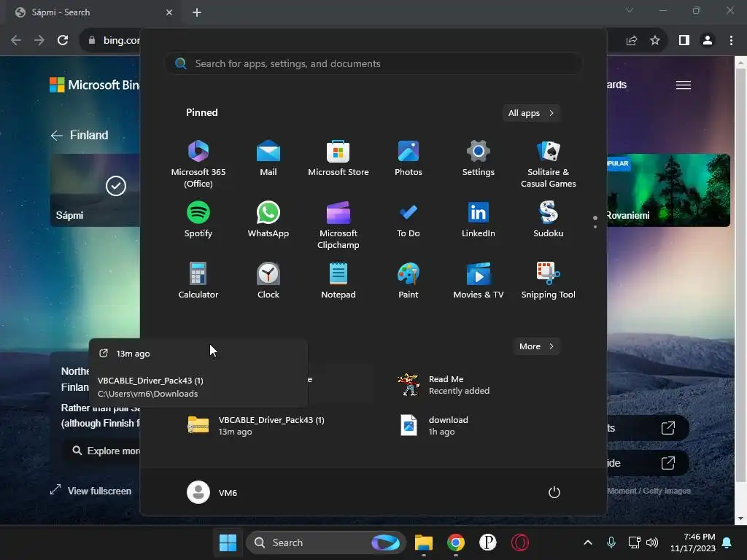Image resolution: width=747 pixels, height=560 pixels.
Task: Open the Photos app
Action: (409, 158)
